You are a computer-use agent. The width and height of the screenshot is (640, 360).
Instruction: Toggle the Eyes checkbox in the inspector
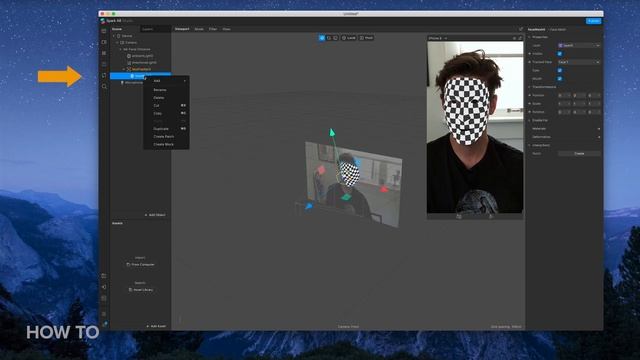click(x=560, y=70)
